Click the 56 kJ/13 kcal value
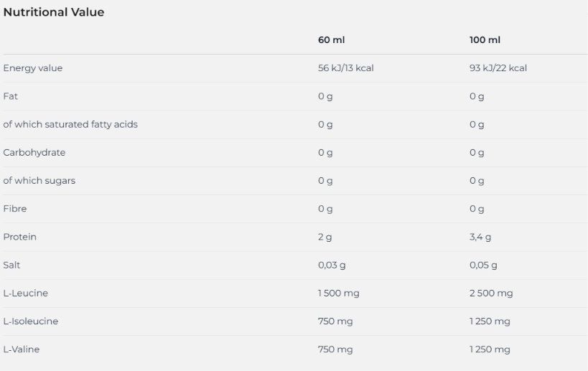The height and width of the screenshot is (371, 588). [x=346, y=68]
